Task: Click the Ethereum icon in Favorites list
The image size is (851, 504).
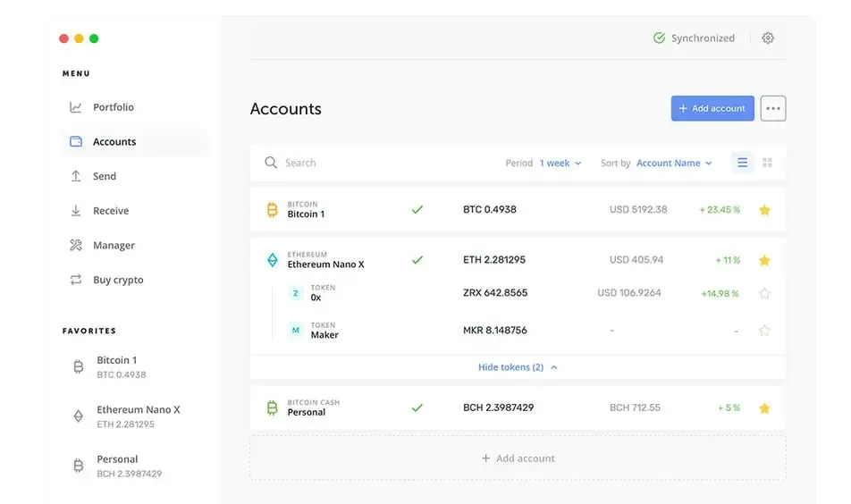Action: 79,416
